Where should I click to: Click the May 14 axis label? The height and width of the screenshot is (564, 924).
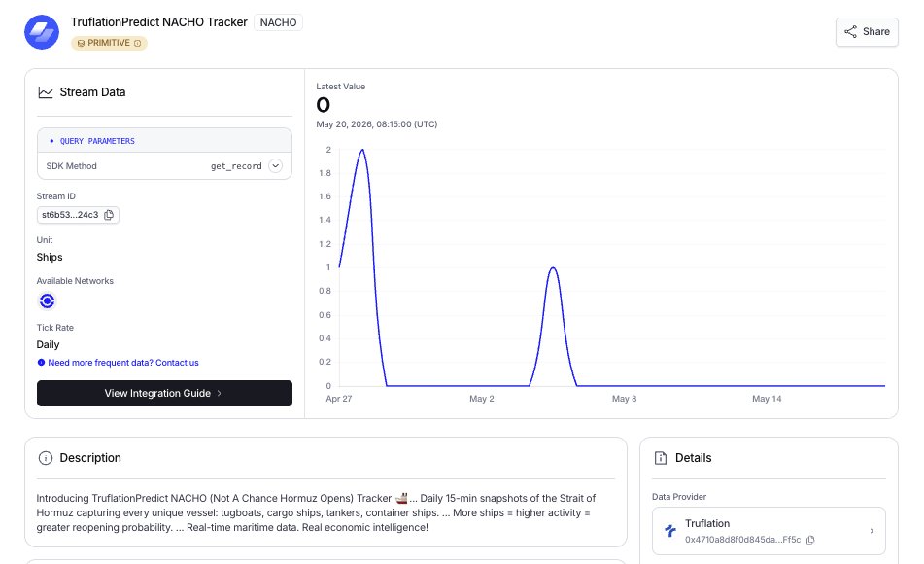pyautogui.click(x=767, y=399)
